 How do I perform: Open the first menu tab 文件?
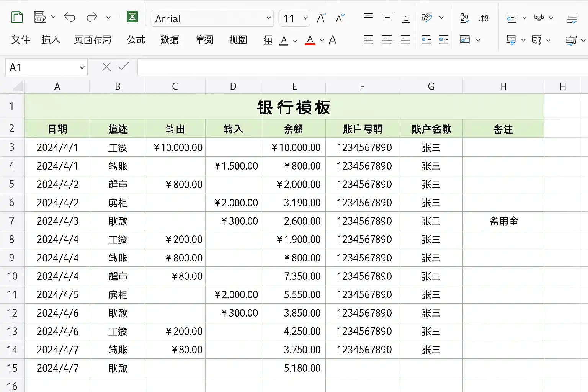(x=21, y=40)
